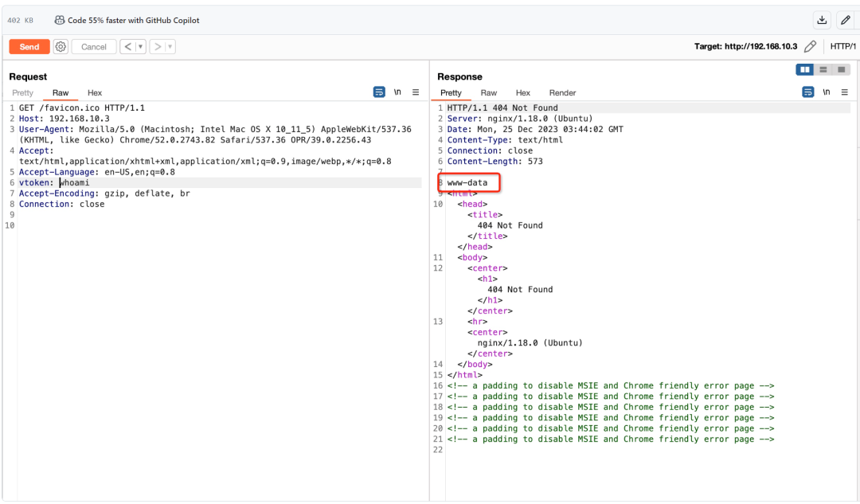
Task: Click the <h1> tag in response body
Action: coord(487,279)
